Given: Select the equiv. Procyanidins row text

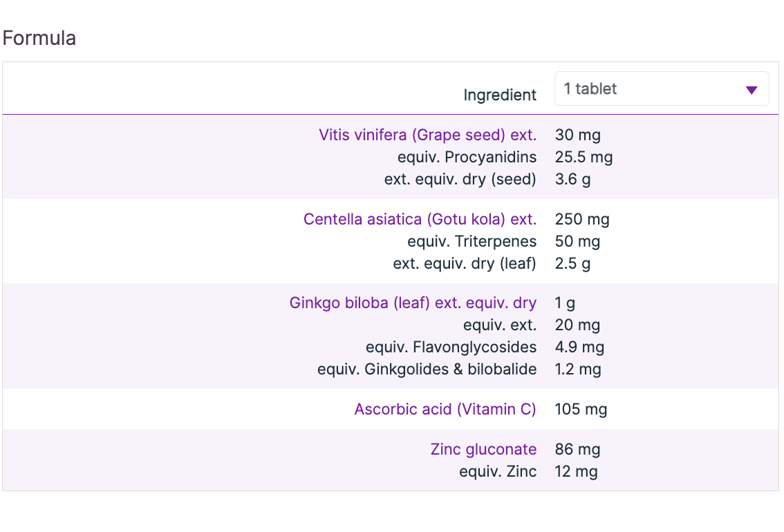Looking at the screenshot, I should (467, 157).
